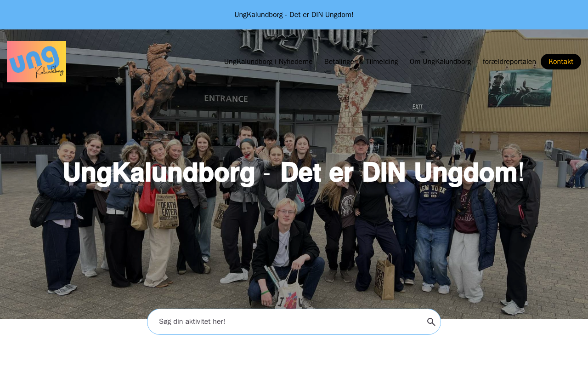588x368 pixels.
Task: Visit the forældreportalen link
Action: pyautogui.click(x=509, y=62)
